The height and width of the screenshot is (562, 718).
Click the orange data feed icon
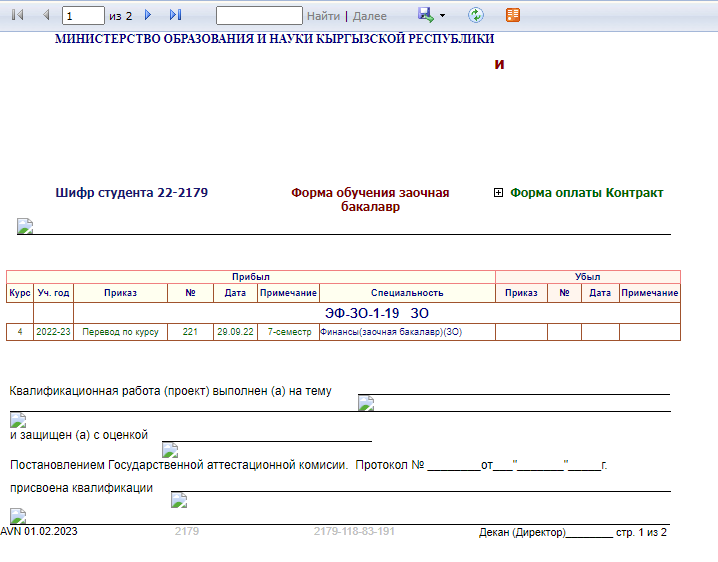coord(513,15)
